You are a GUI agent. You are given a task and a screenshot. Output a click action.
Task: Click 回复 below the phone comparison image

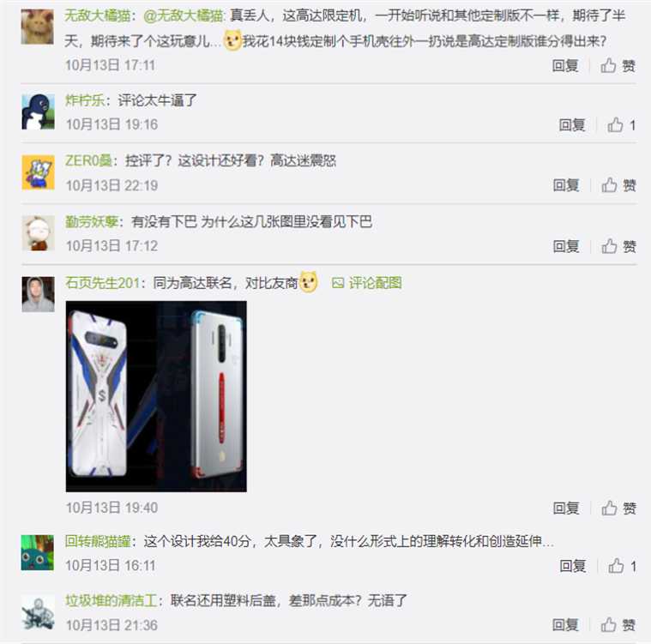pos(566,508)
